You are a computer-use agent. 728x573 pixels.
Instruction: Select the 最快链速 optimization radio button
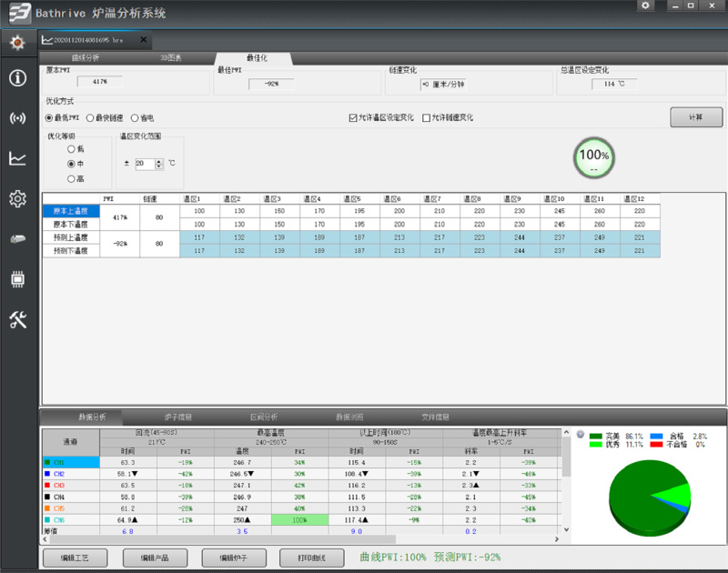[x=91, y=117]
